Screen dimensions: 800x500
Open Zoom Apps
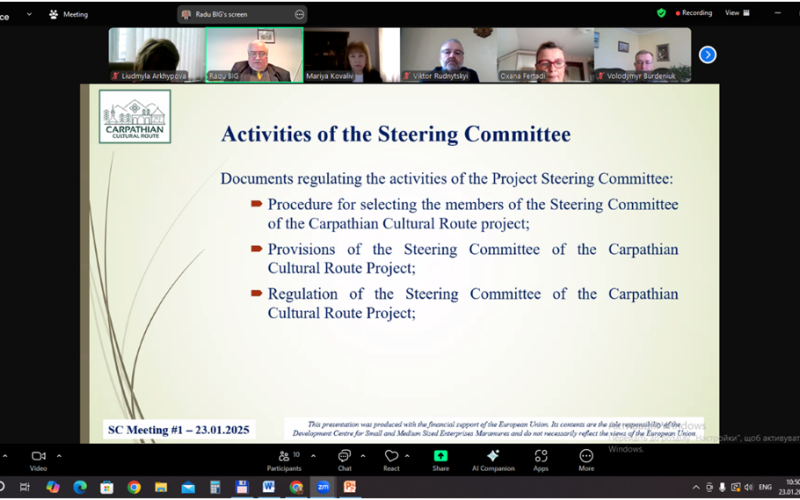tap(540, 457)
